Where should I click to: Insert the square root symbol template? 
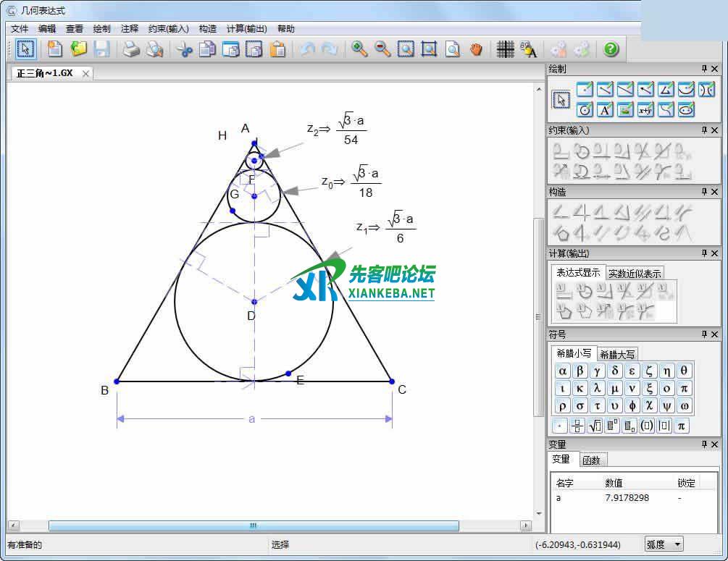[x=595, y=426]
